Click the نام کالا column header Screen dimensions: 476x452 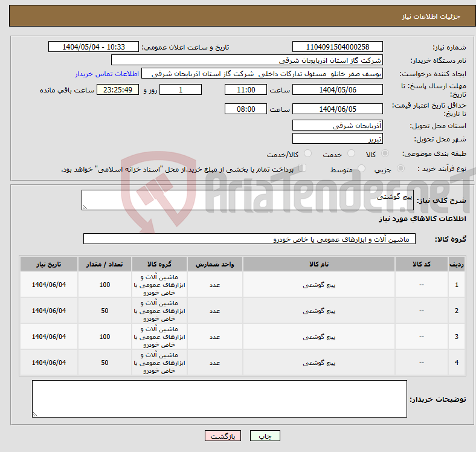coord(318,264)
